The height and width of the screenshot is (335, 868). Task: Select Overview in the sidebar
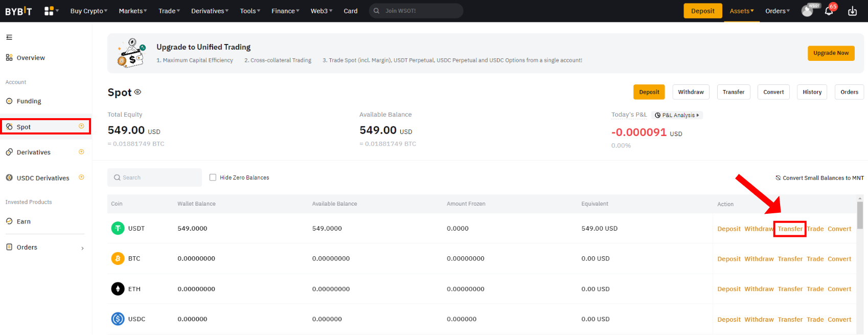[x=31, y=58]
